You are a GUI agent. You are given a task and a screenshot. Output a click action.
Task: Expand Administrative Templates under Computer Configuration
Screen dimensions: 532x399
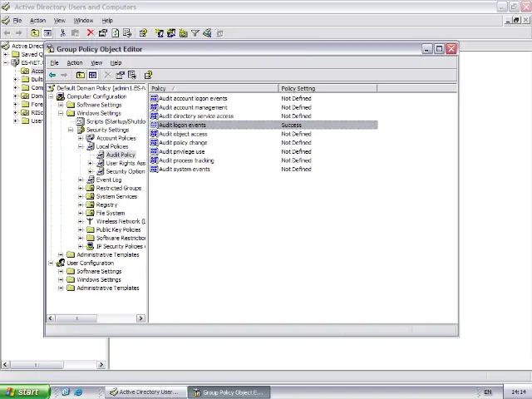click(61, 255)
